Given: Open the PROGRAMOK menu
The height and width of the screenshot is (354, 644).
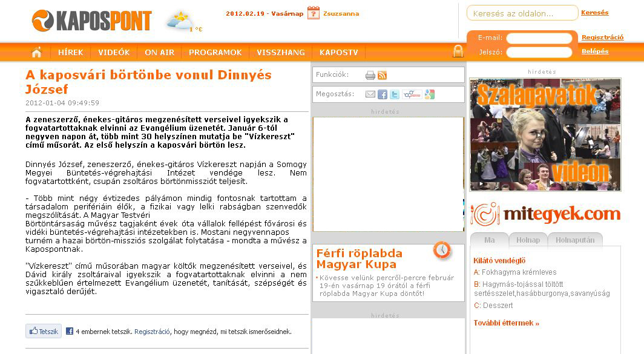Looking at the screenshot, I should [x=215, y=53].
